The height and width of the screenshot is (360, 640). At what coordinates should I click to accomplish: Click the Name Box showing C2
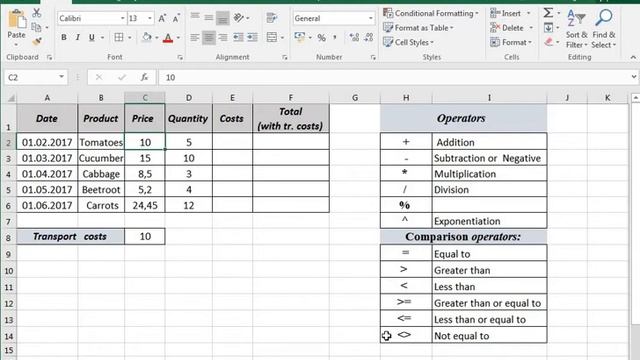31,77
